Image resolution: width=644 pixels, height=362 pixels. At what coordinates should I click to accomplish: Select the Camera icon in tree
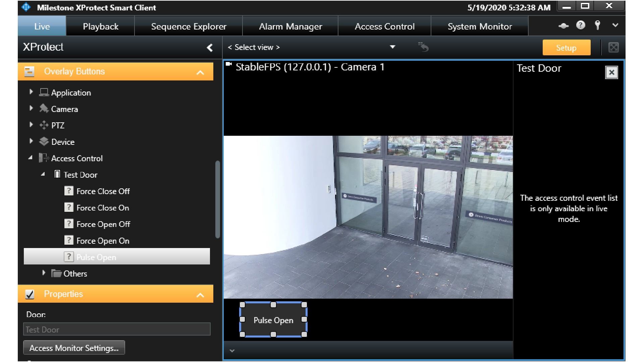click(x=44, y=108)
